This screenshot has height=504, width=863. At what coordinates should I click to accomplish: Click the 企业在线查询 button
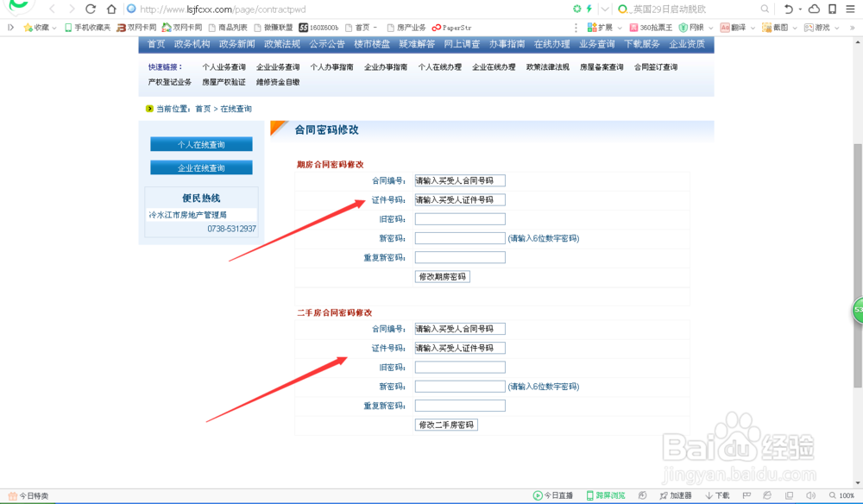coord(201,167)
